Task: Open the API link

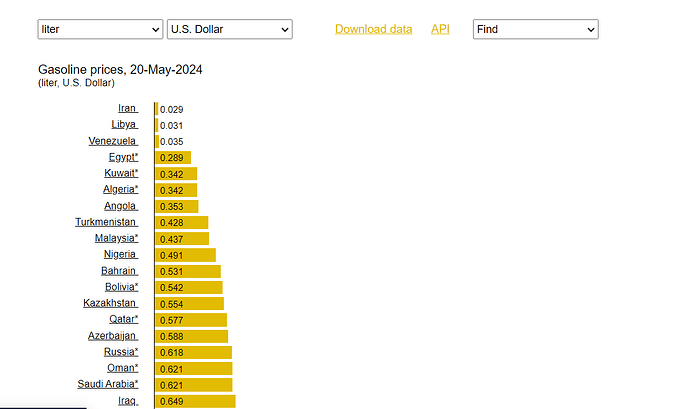Action: [x=440, y=29]
